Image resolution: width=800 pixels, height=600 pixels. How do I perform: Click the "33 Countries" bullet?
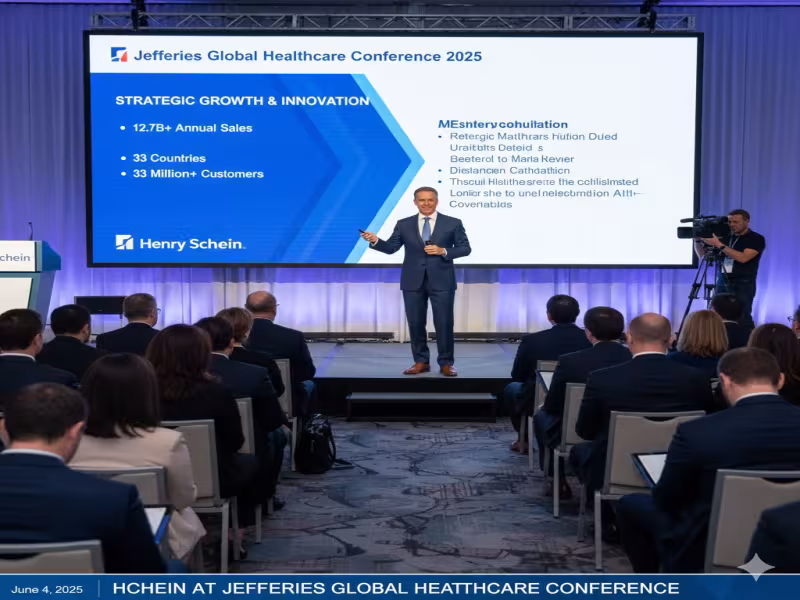point(169,158)
